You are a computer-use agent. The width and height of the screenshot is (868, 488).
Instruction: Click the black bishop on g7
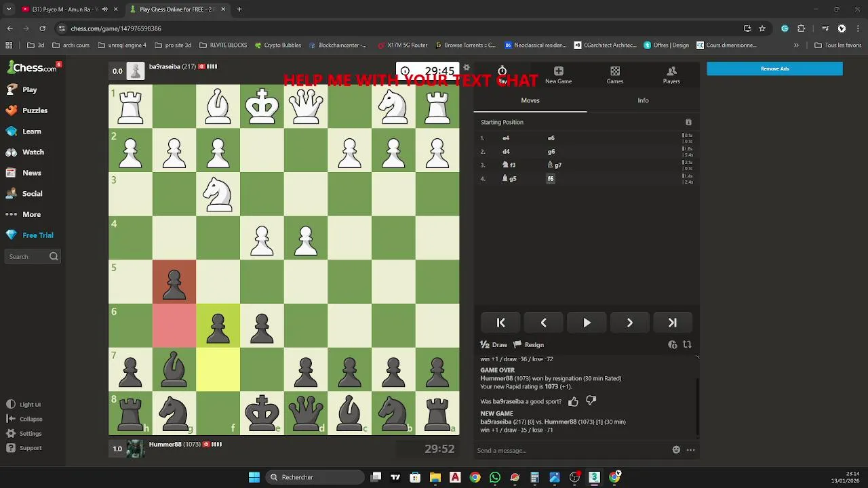click(174, 369)
